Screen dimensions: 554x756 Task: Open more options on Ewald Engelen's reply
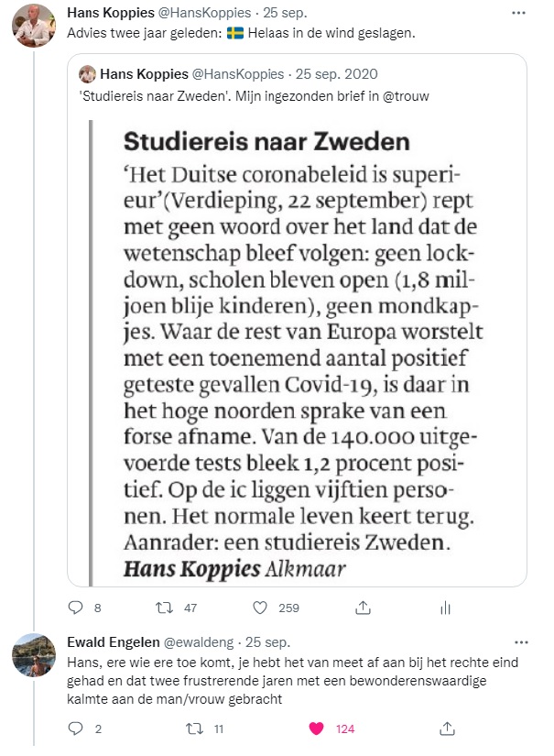pyautogui.click(x=521, y=641)
